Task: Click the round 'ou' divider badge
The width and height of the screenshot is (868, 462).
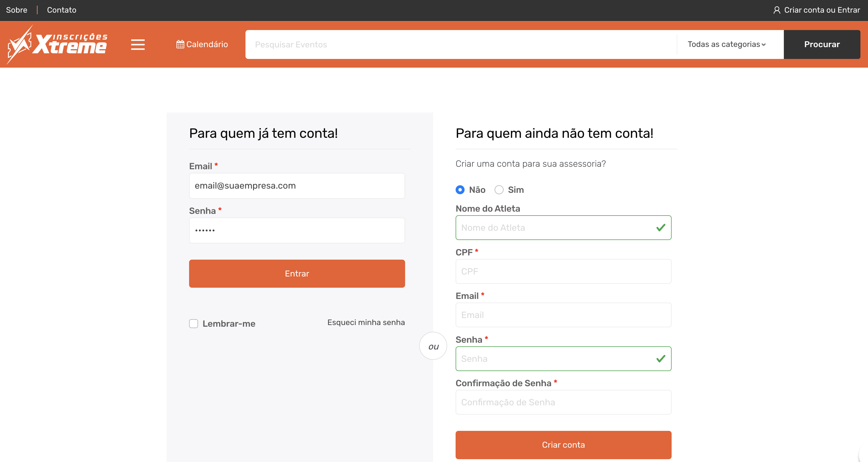Action: pyautogui.click(x=433, y=346)
